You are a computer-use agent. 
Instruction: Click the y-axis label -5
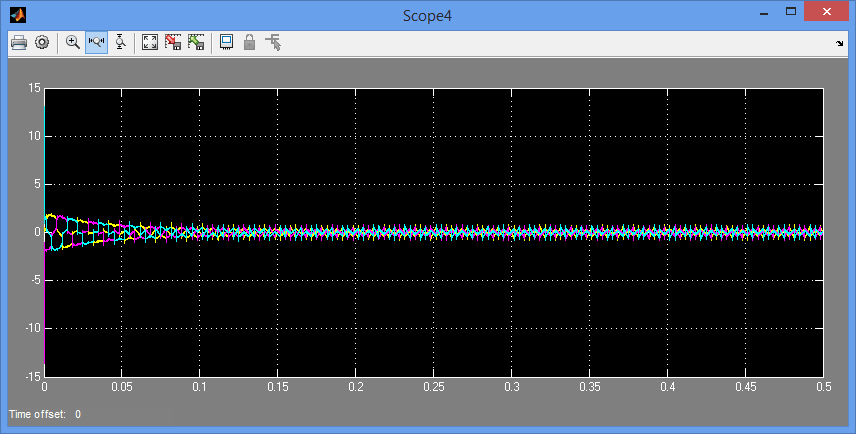[x=35, y=280]
